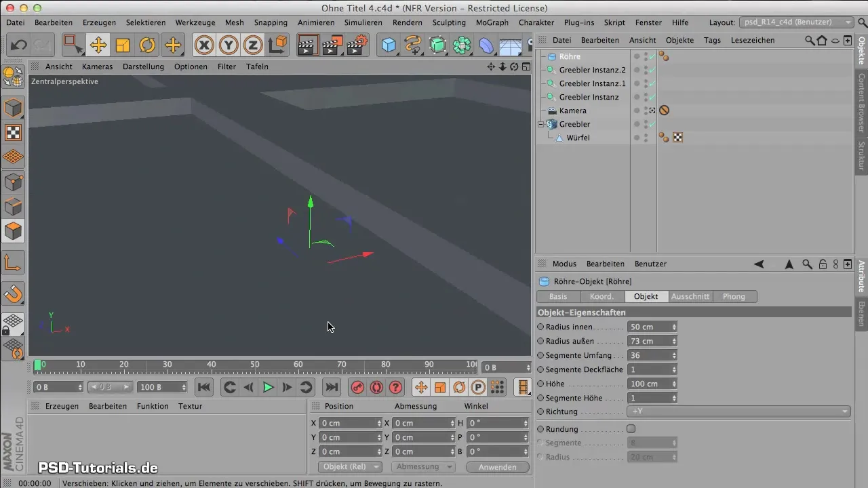
Task: Open render settings clapperboard with gear
Action: tap(358, 45)
